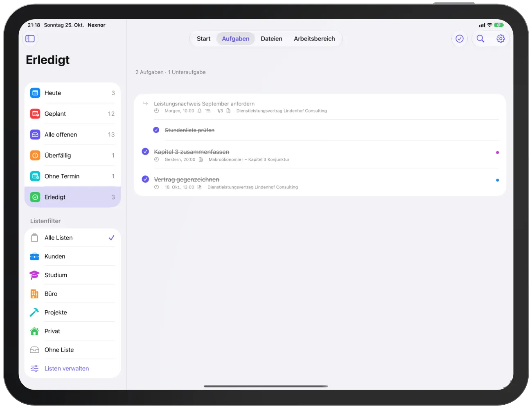Uncheck the Stundenliste prüfen subtask
Image resolution: width=532 pixels, height=408 pixels.
coord(156,130)
